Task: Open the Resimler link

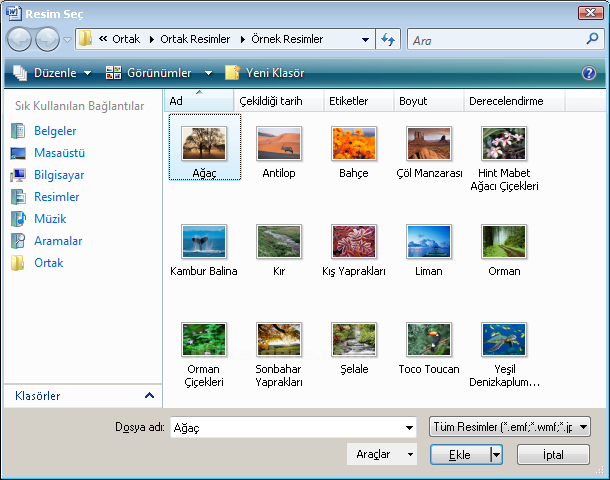Action: coord(57,197)
